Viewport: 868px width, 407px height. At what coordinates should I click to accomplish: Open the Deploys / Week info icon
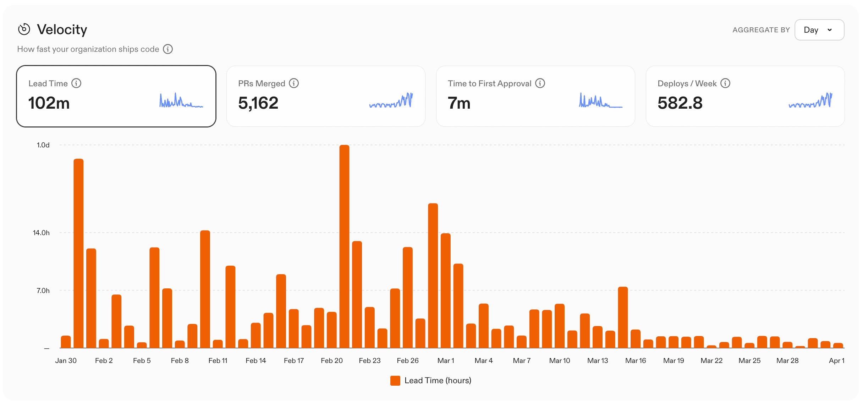pos(725,83)
